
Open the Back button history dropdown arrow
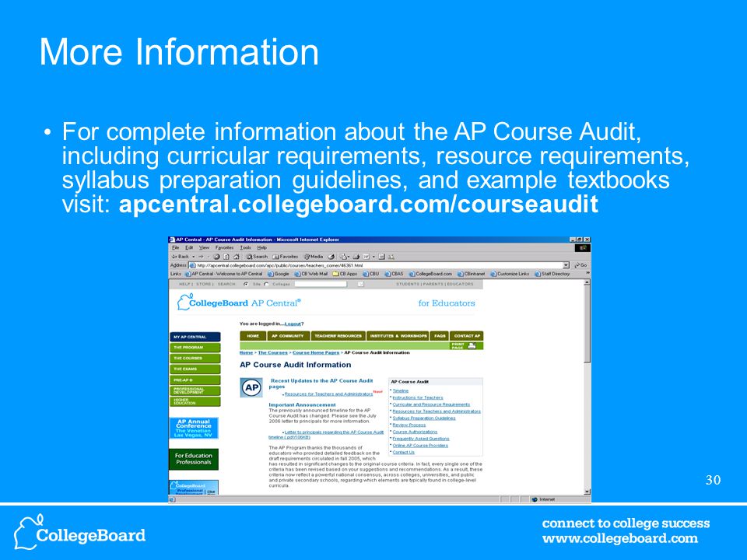(x=194, y=257)
